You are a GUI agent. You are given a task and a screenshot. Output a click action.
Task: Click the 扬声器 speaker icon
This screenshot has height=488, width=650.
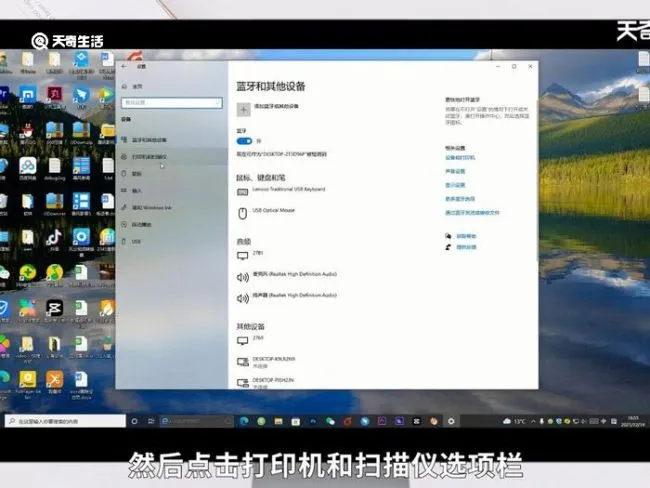(243, 298)
